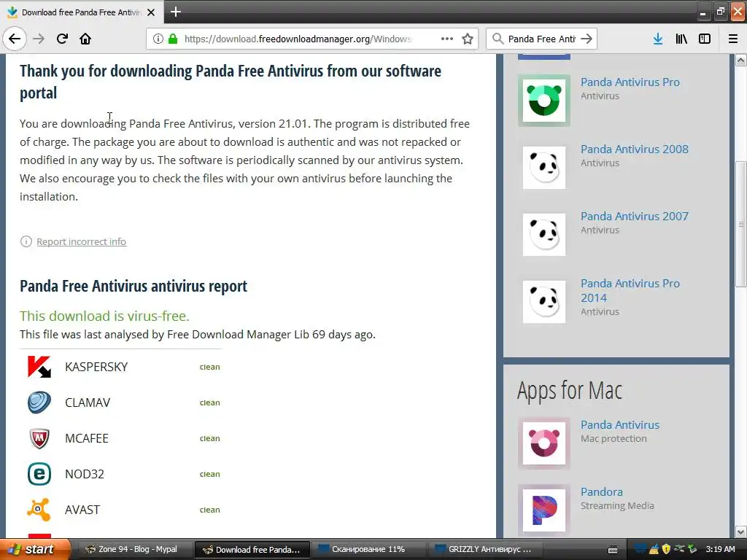
Task: Click scrollbar up arrow
Action: (x=741, y=60)
